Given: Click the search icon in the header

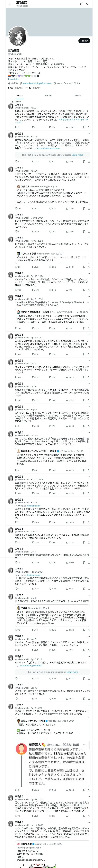Looking at the screenshot, I should tap(88, 4).
